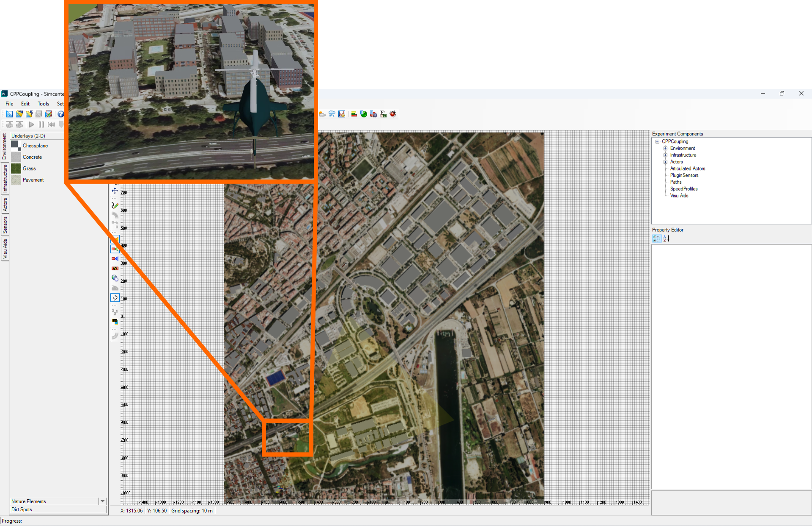The image size is (812, 526).
Task: Click the export-to-Excel report icon
Action: pos(383,114)
